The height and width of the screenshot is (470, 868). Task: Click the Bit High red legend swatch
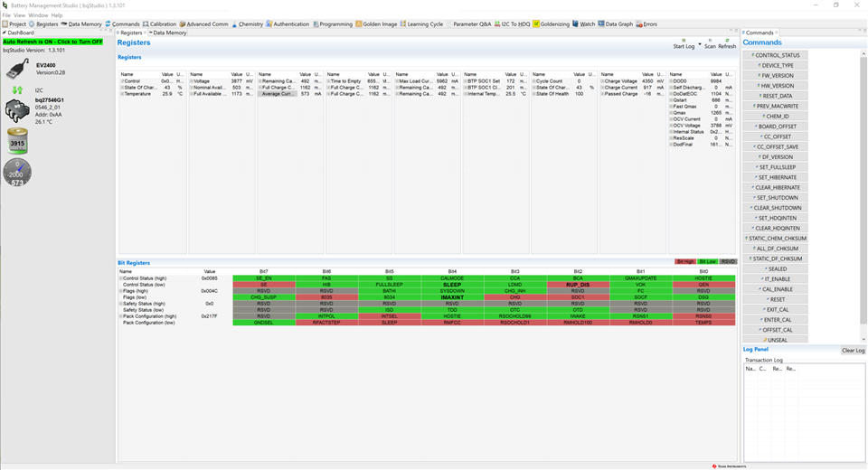pos(684,262)
